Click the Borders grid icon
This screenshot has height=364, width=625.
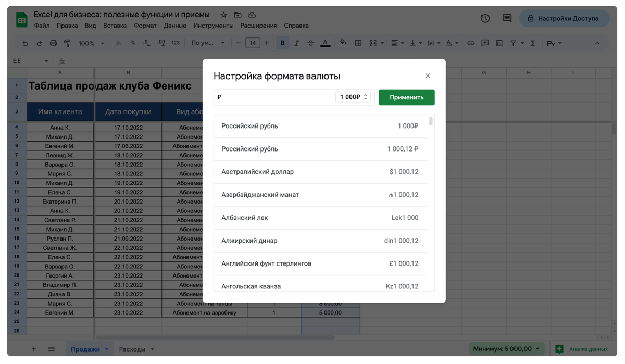coord(358,43)
